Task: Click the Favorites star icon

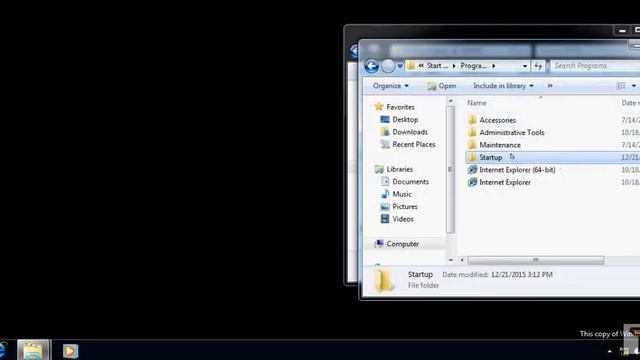Action: [379, 107]
